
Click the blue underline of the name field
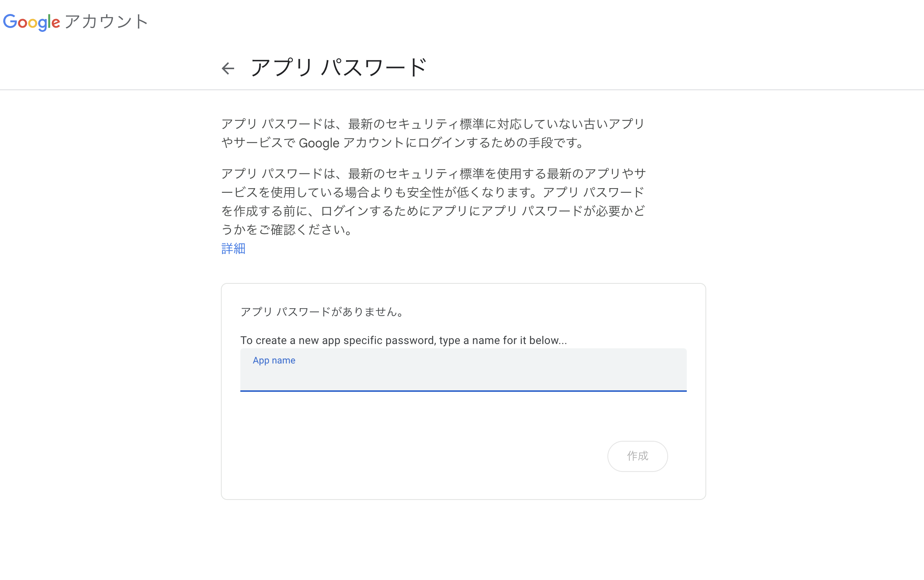[x=463, y=391]
